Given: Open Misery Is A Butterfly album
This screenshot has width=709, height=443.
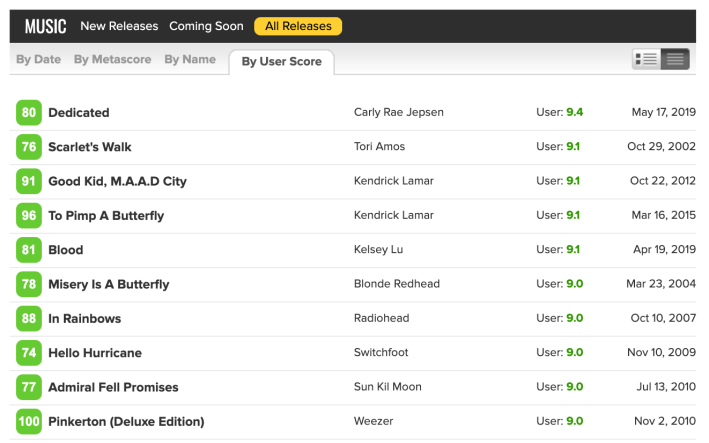Looking at the screenshot, I should tap(109, 284).
